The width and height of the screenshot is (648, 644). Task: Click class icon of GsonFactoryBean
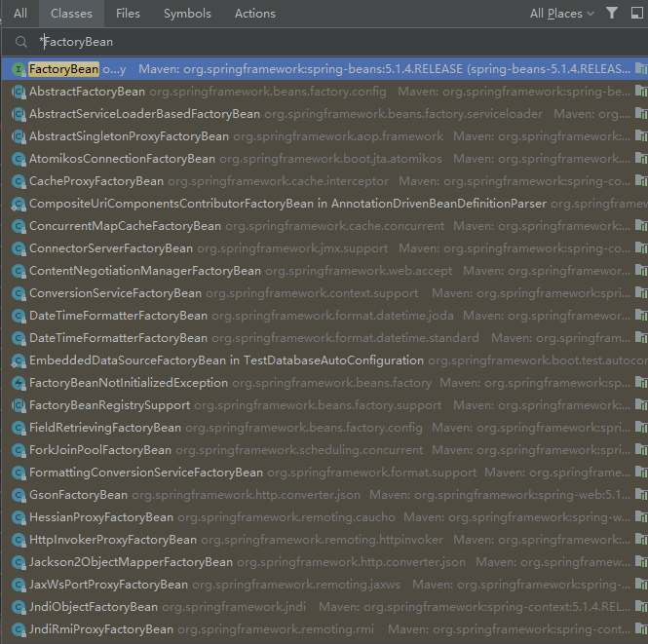(19, 495)
